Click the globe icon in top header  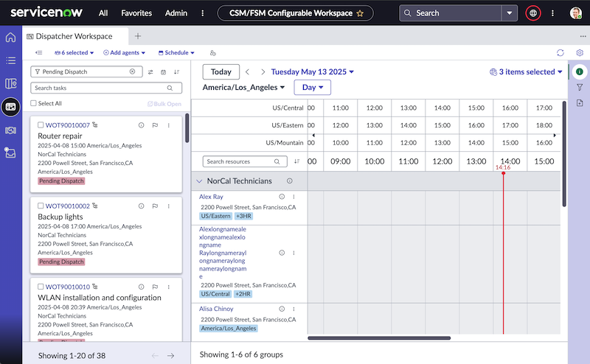point(532,13)
